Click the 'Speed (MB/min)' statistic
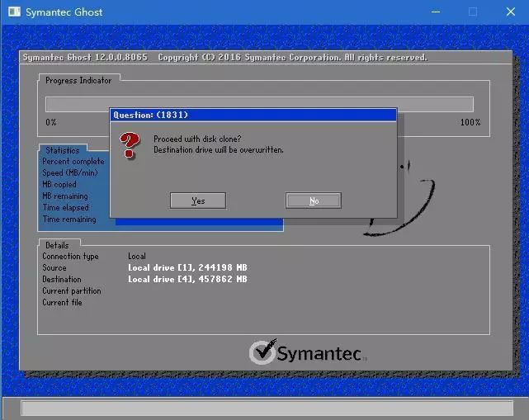The height and width of the screenshot is (420, 529). [70, 172]
